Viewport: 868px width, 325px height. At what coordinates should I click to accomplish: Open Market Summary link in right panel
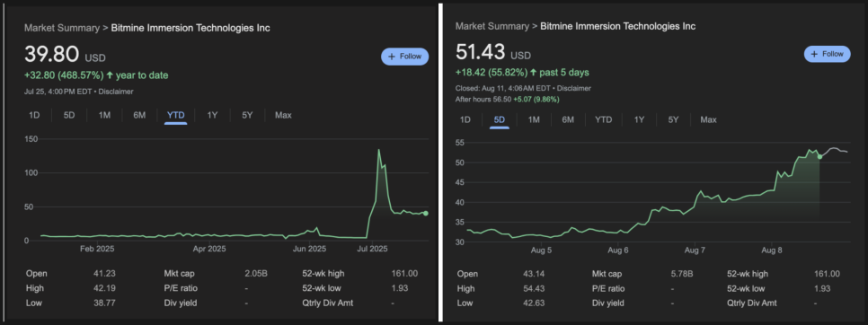tap(492, 26)
